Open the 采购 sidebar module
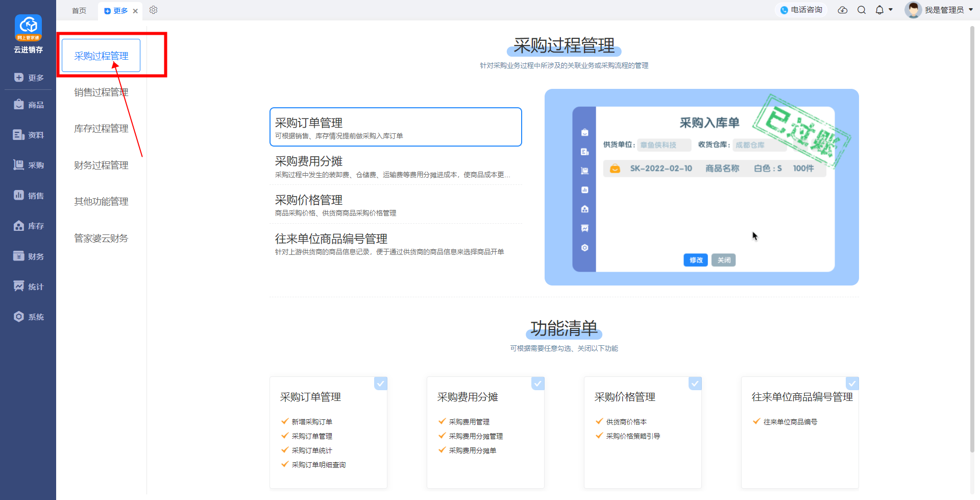980x500 pixels. 29,165
